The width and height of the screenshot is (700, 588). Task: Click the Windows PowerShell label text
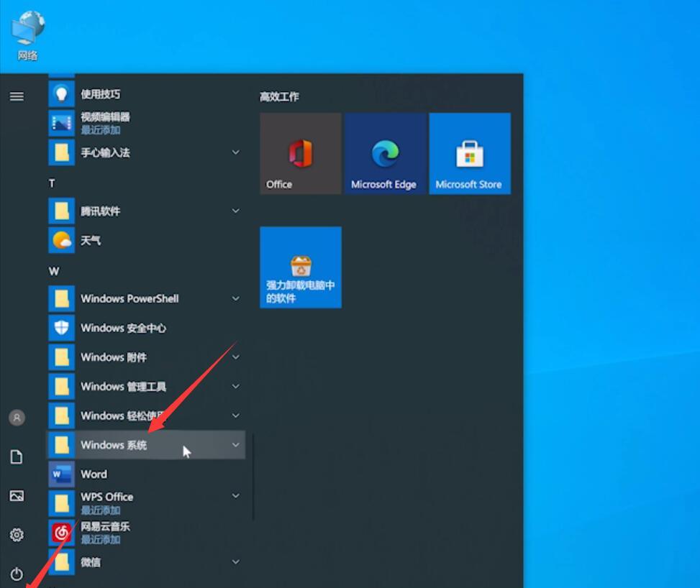(x=129, y=298)
